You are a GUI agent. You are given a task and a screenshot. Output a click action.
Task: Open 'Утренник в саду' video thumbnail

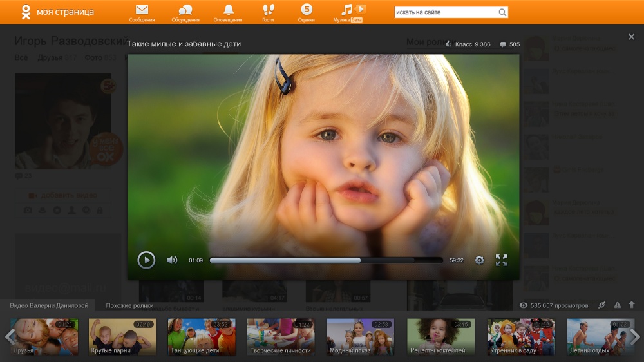(521, 336)
